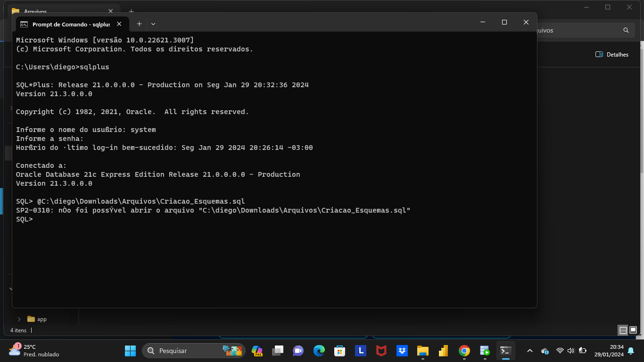Show hidden system tray icons
The image size is (644, 362).
529,351
